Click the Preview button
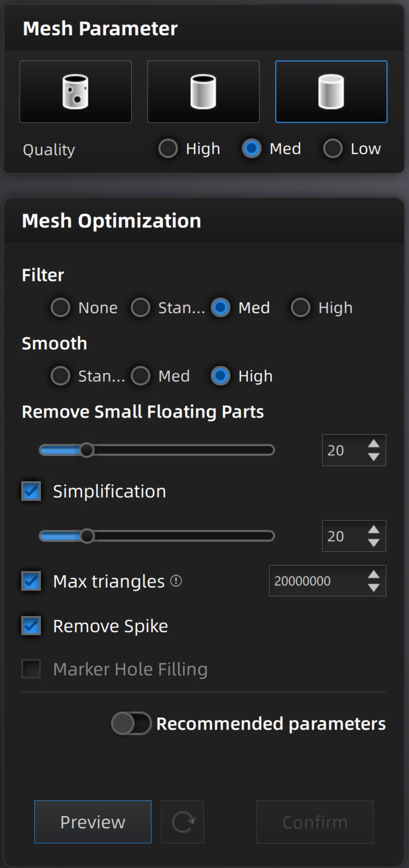 [93, 822]
